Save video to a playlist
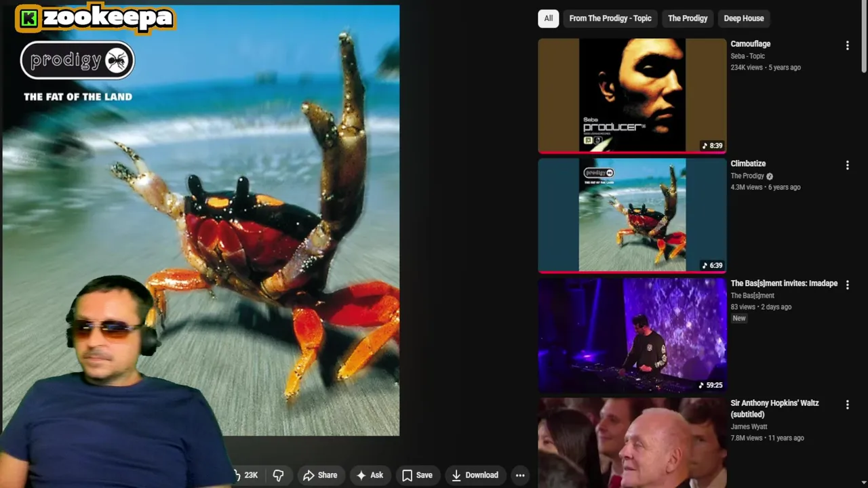868x488 pixels. pyautogui.click(x=417, y=475)
